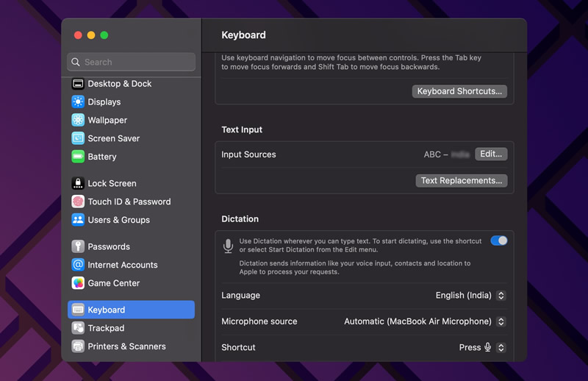Click the Input Sources label

[248, 154]
